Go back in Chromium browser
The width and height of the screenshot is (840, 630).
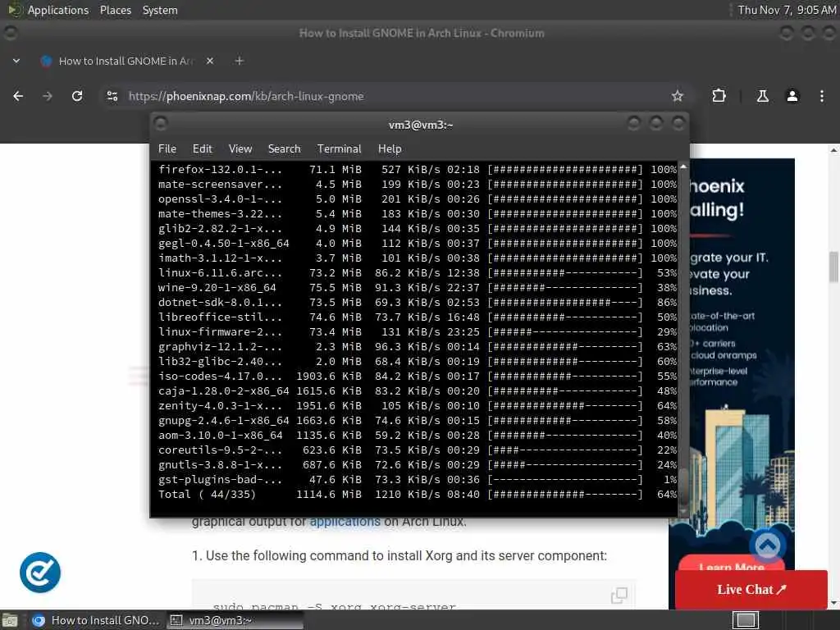click(18, 96)
